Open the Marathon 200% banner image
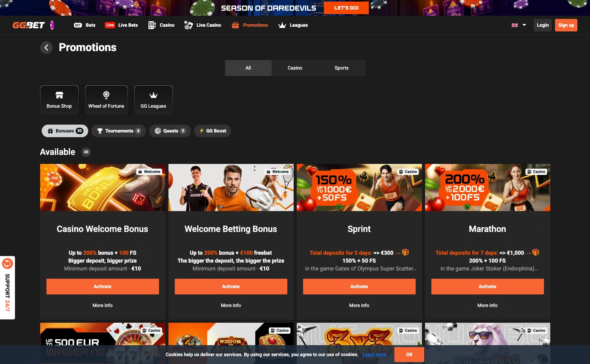Viewport: 590px width, 364px height. (488, 188)
